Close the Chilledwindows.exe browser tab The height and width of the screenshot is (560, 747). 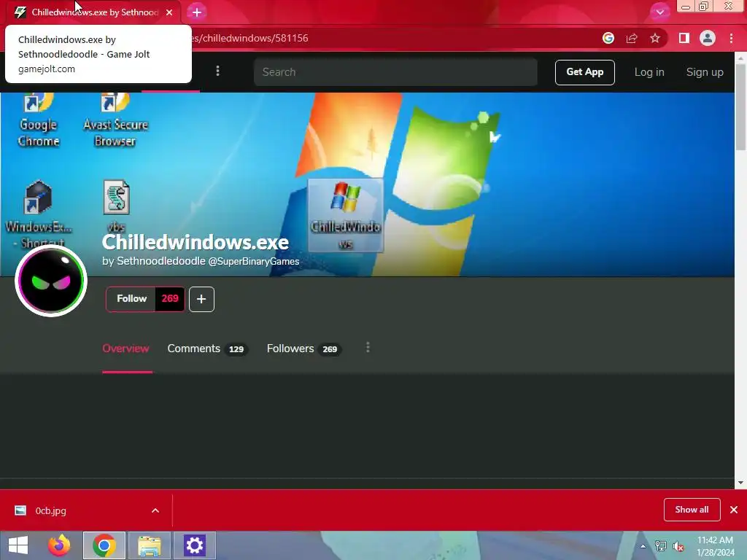point(169,12)
